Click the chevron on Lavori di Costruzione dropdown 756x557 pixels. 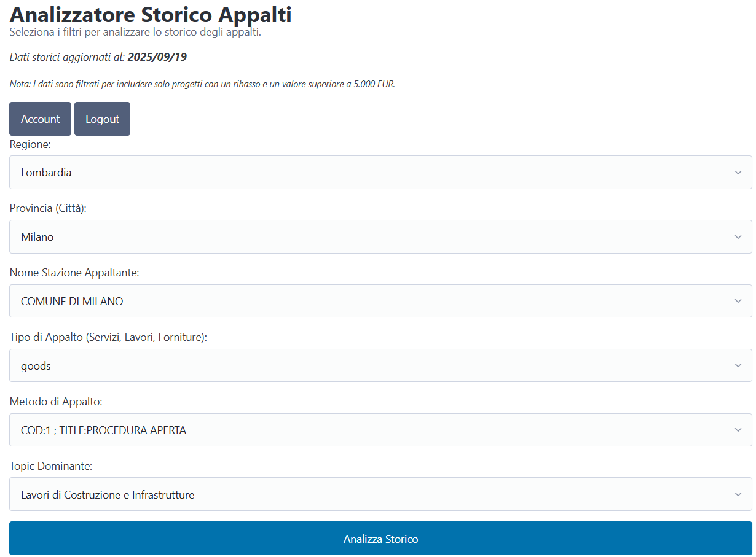point(738,494)
